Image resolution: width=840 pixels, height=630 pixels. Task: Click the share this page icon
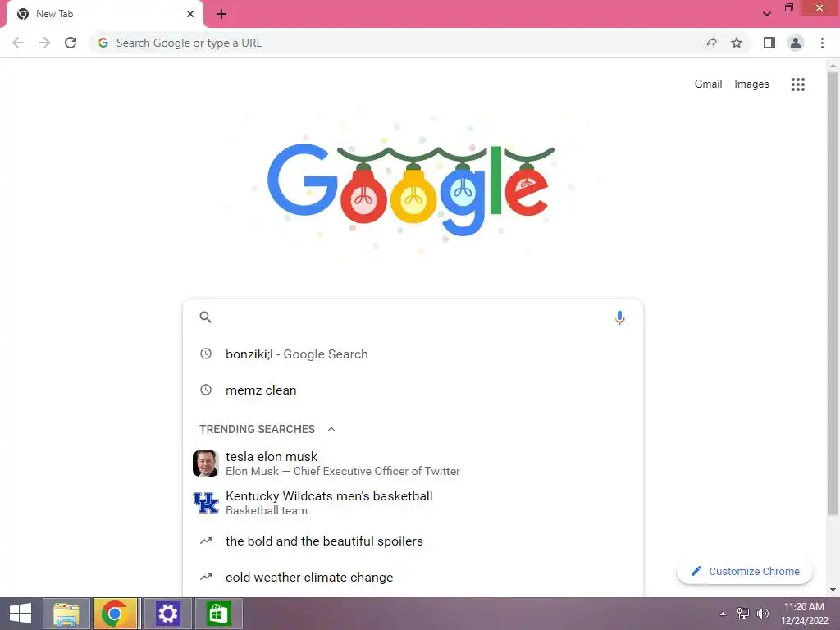[x=710, y=43]
